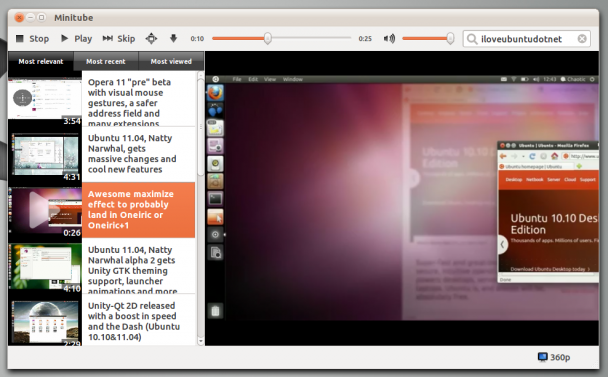Click the Server link on Ubuntu site

pos(553,180)
